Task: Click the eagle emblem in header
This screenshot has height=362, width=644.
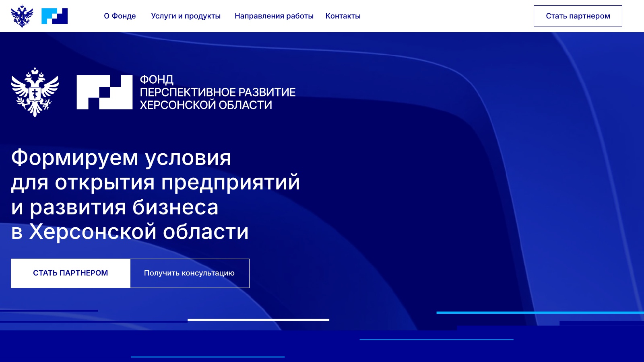Action: tap(22, 16)
